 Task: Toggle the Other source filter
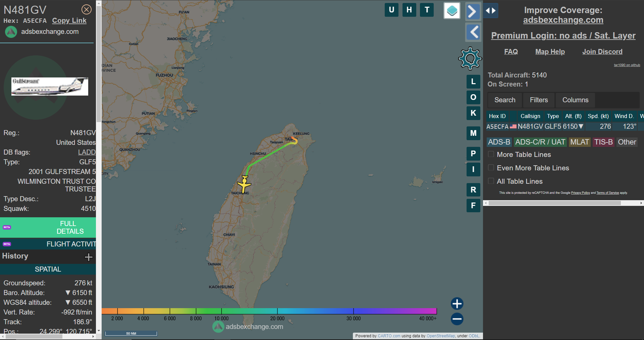[627, 142]
